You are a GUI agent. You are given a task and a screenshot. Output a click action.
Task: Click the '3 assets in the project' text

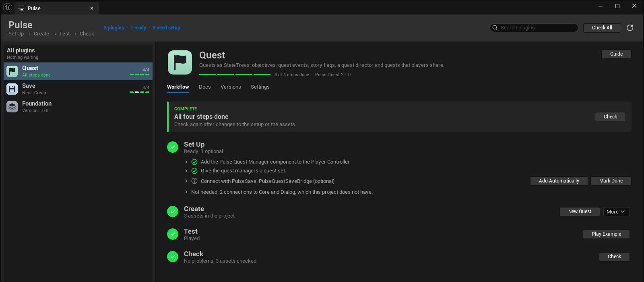[209, 216]
